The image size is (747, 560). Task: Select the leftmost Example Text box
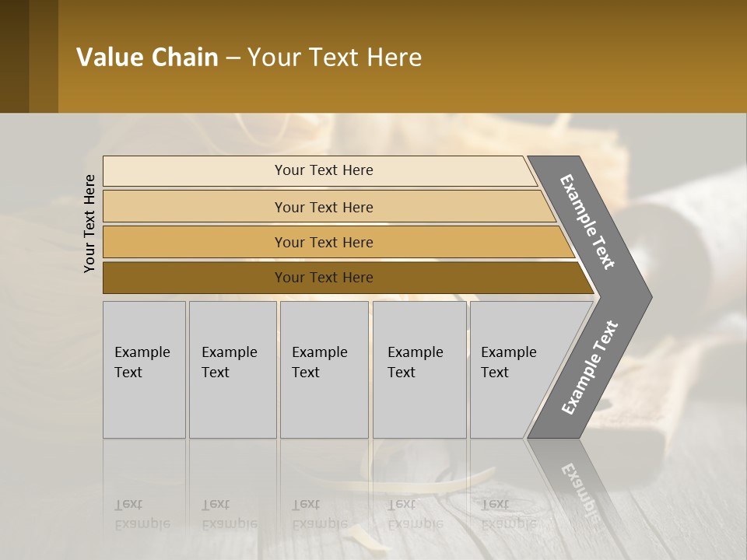144,369
